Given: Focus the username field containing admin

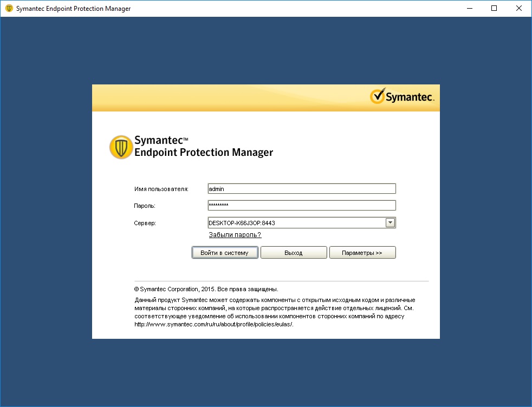Looking at the screenshot, I should point(302,189).
